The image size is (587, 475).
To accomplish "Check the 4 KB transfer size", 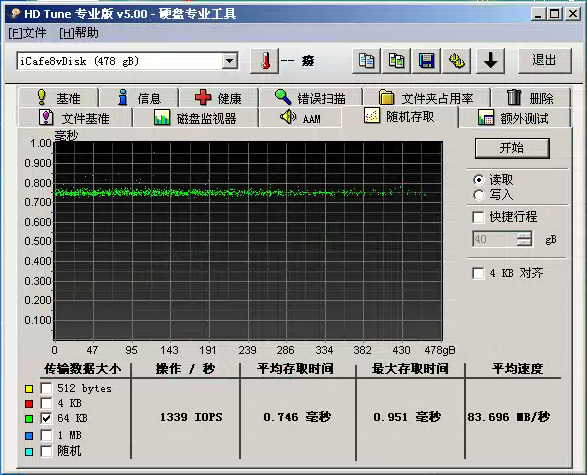I will pos(46,403).
